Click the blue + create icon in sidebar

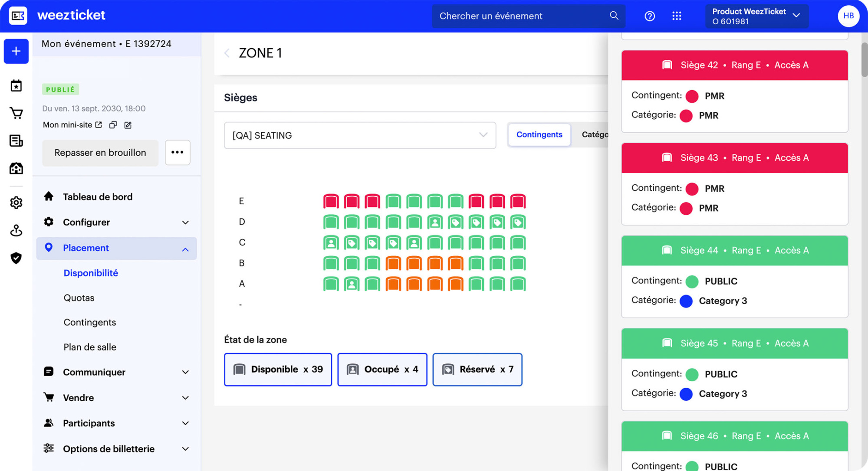pyautogui.click(x=16, y=51)
